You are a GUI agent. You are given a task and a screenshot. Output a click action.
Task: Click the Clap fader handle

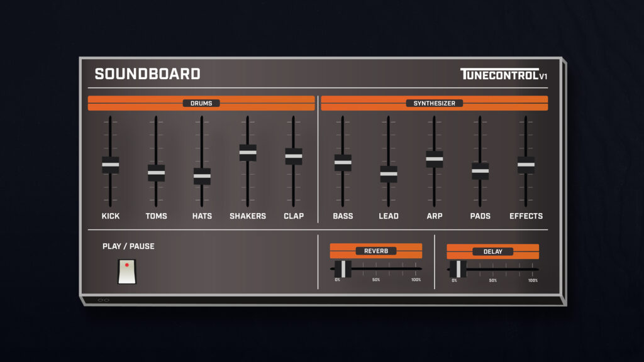pyautogui.click(x=294, y=156)
